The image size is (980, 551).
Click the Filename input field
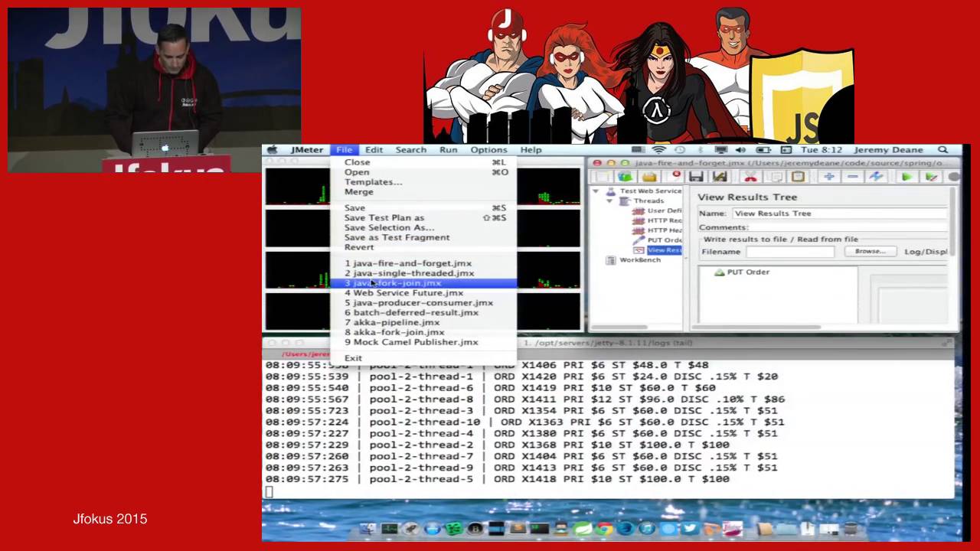[790, 252]
